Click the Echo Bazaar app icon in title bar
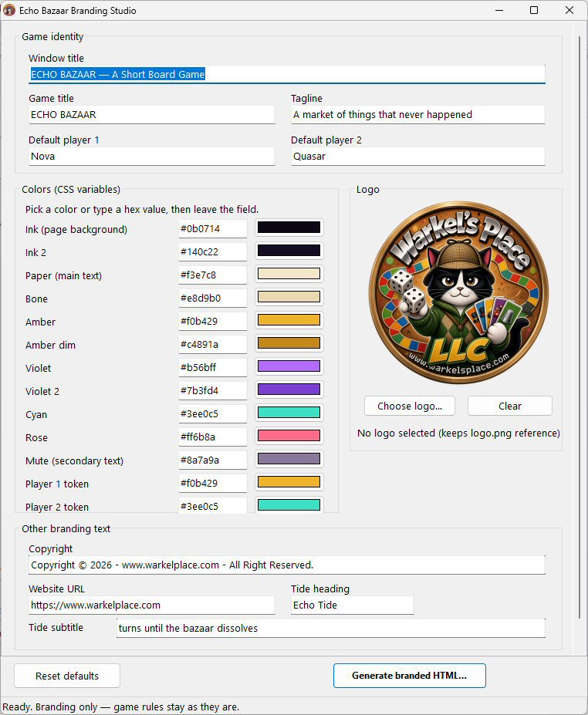Viewport: 588px width, 715px height. [x=9, y=10]
